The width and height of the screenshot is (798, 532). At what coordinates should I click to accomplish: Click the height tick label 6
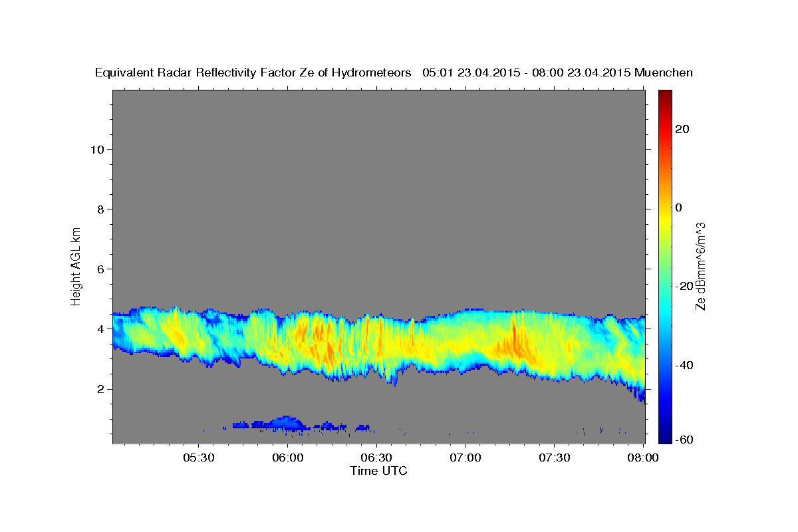[x=100, y=269]
